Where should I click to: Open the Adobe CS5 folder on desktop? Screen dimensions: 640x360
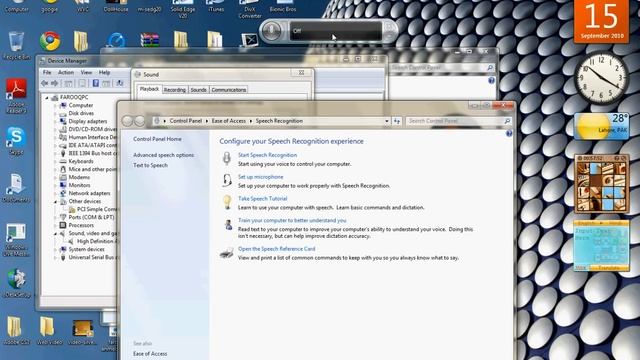pyautogui.click(x=16, y=331)
